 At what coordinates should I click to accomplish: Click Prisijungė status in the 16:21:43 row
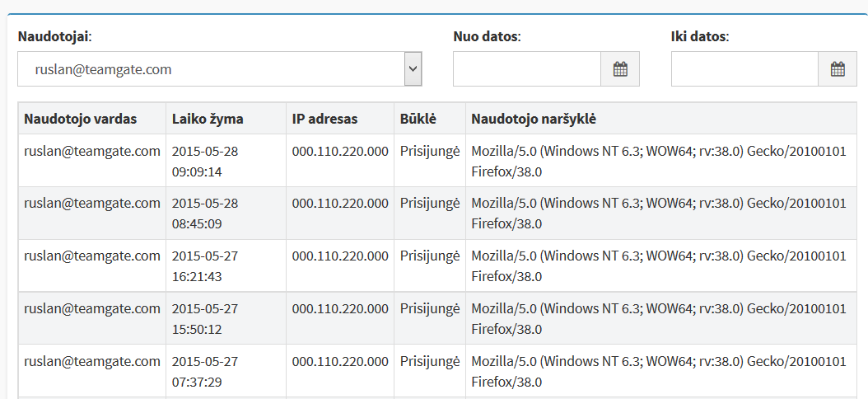tap(430, 256)
